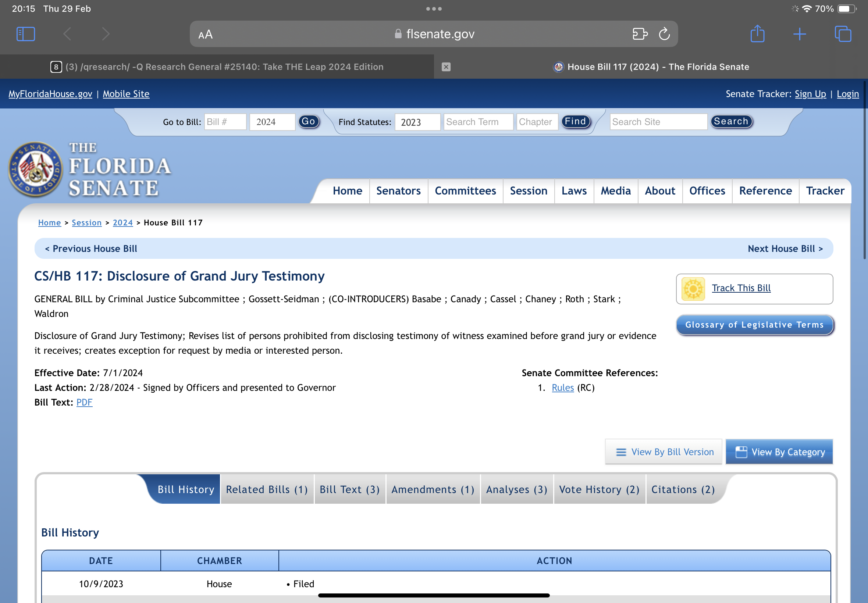Click the Home breadcrumb link
Screen dimensions: 868x603
pyautogui.click(x=50, y=223)
